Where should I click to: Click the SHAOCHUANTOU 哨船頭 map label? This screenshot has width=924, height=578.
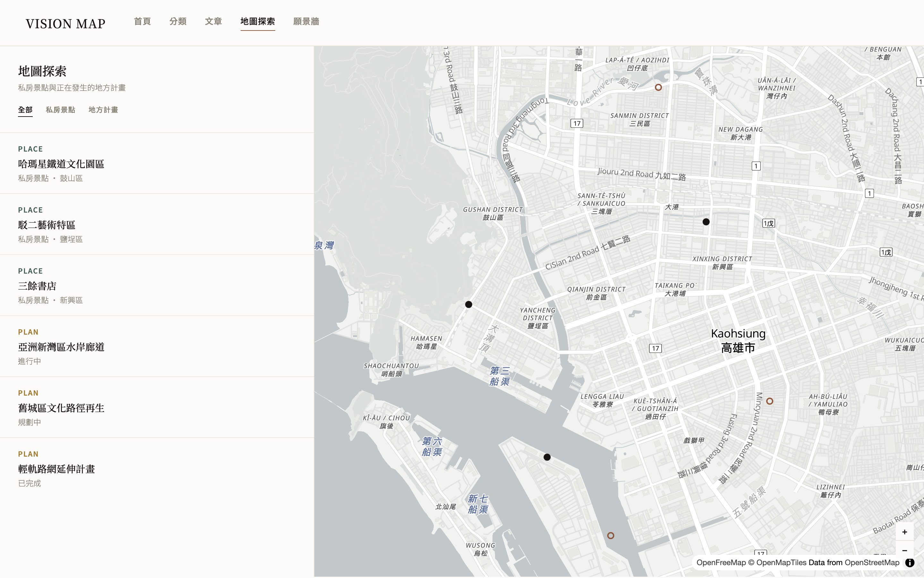click(x=391, y=370)
